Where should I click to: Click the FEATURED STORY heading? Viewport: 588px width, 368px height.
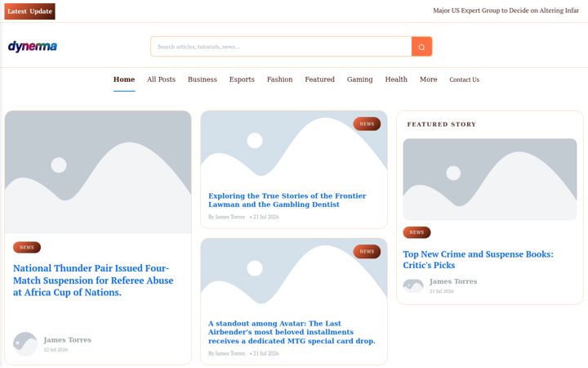(x=442, y=124)
